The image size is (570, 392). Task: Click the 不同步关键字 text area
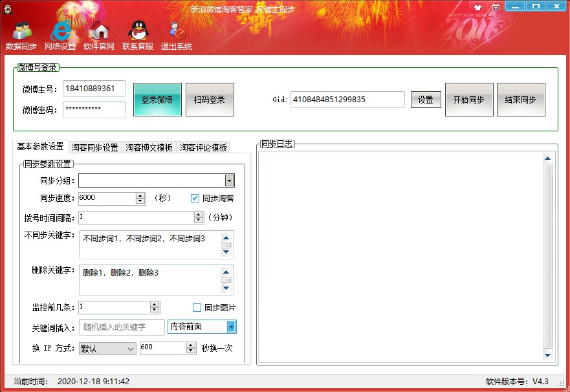coord(149,245)
